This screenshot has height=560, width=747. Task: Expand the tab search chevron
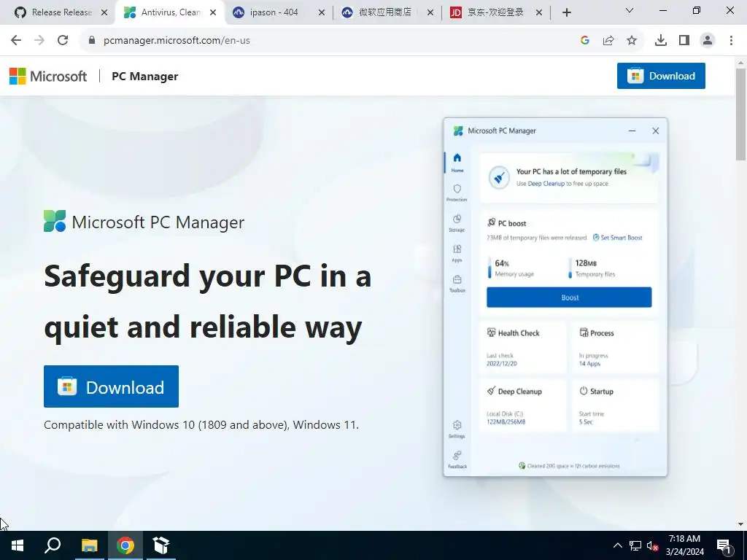pos(630,10)
